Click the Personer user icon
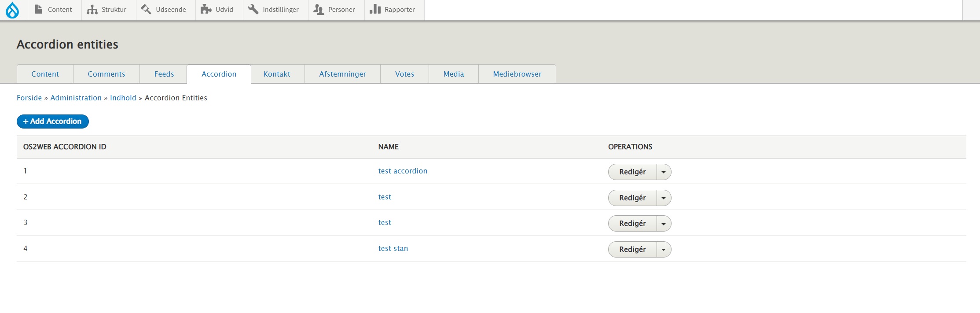This screenshot has width=980, height=313. click(319, 9)
